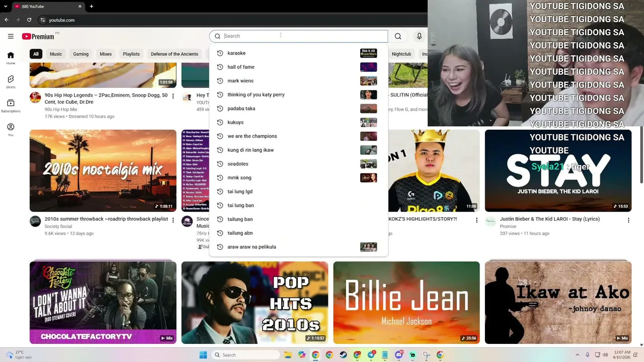Screen dimensions: 644x362
Task: Visit the Society Social channel name
Action: (x=58, y=226)
